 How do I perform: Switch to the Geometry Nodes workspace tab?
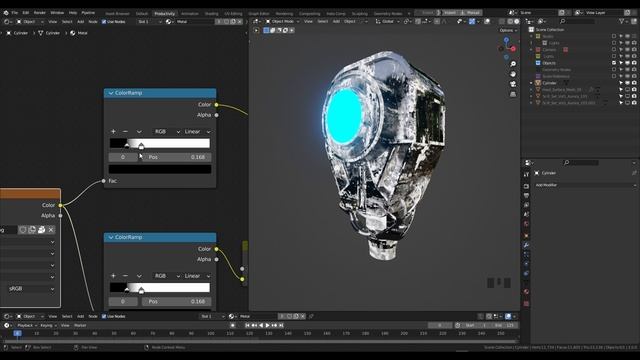[x=388, y=13]
